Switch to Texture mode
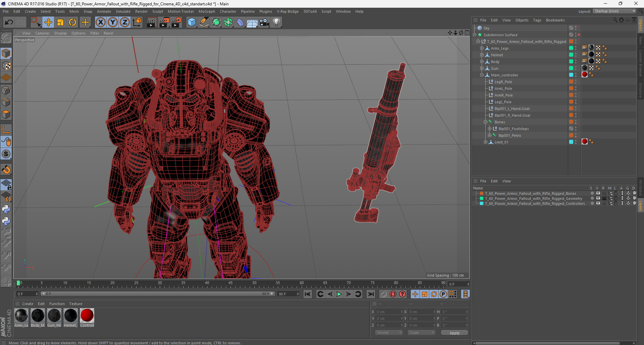The image size is (644, 345). tap(6, 66)
